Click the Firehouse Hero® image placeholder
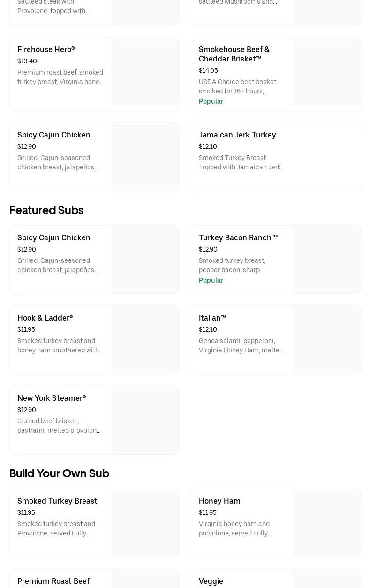 145,72
